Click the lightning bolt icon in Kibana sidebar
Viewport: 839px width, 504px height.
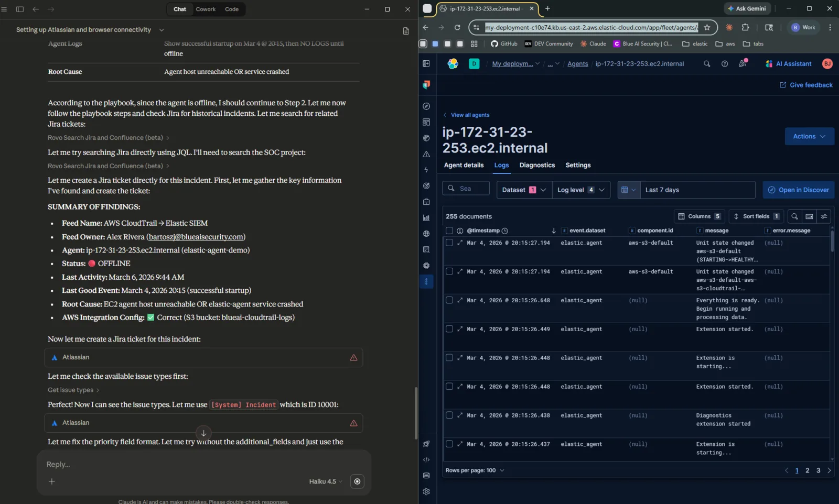[x=426, y=170]
